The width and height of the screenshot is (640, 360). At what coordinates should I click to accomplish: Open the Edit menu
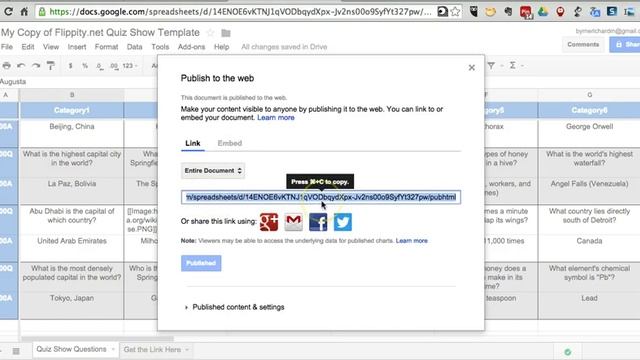pos(28,47)
